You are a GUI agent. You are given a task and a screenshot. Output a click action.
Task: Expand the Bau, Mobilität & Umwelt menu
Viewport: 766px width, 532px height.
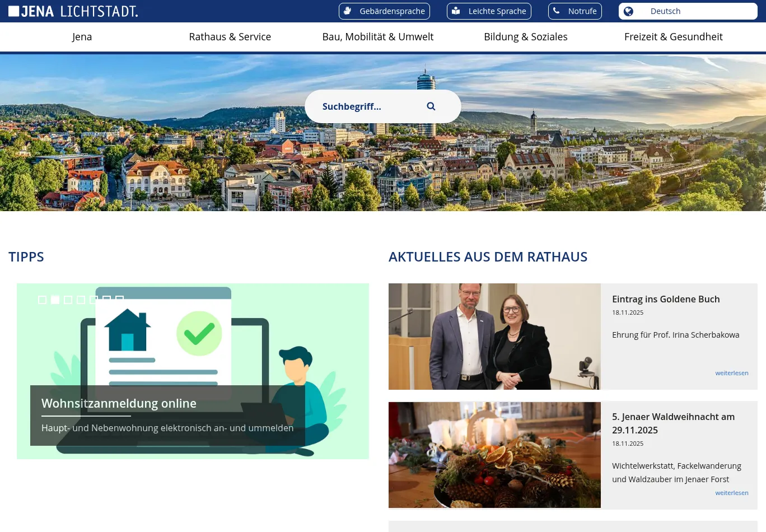377,37
